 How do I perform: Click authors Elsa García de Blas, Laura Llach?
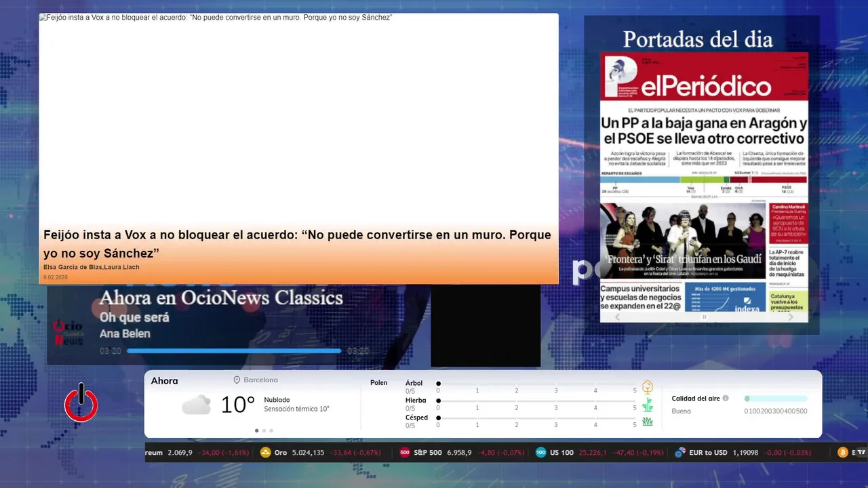pos(92,267)
